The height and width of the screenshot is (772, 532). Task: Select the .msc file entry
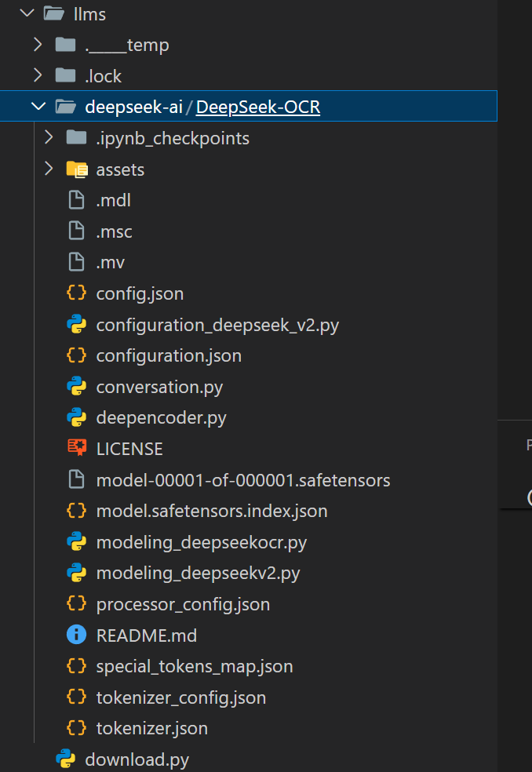pyautogui.click(x=114, y=231)
